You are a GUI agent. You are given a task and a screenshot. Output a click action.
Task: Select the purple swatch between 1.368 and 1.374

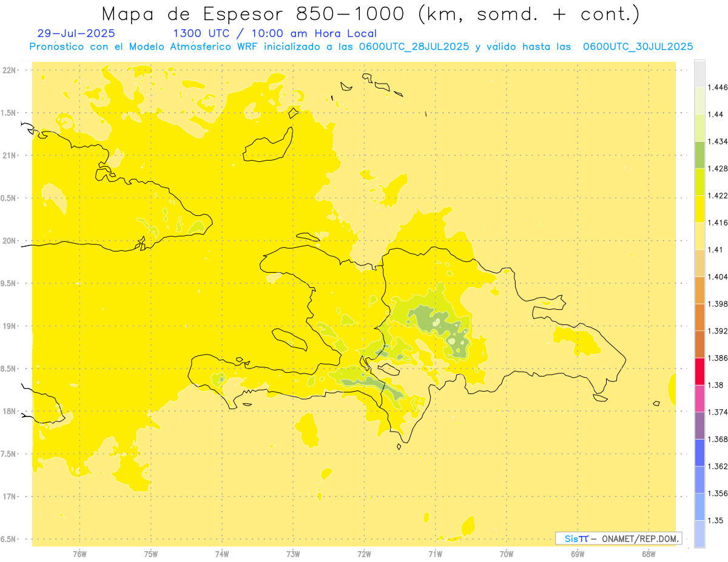[x=699, y=425]
